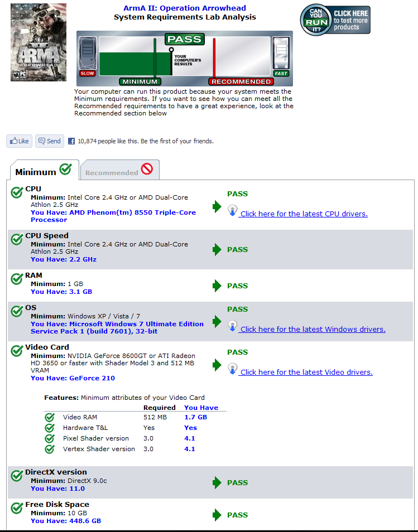Viewport: 418px width, 532px height.
Task: Switch to the Recommended tab
Action: (x=119, y=171)
